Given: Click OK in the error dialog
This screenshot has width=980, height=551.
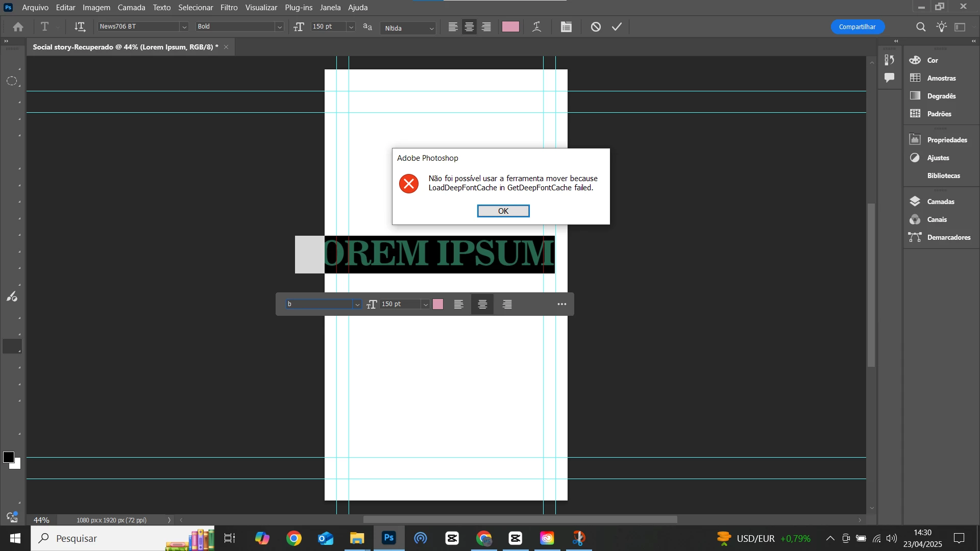Looking at the screenshot, I should pos(503,211).
